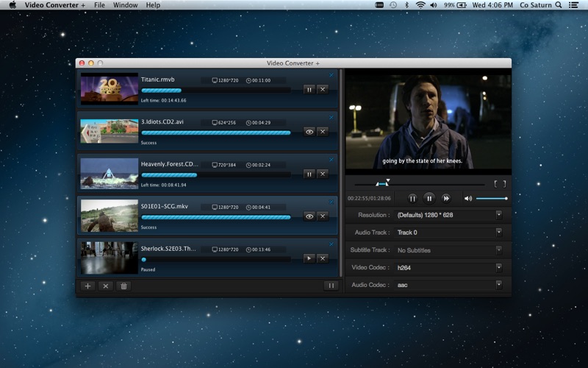Click the preview video frame
Image resolution: width=588 pixels, height=368 pixels.
click(428, 122)
